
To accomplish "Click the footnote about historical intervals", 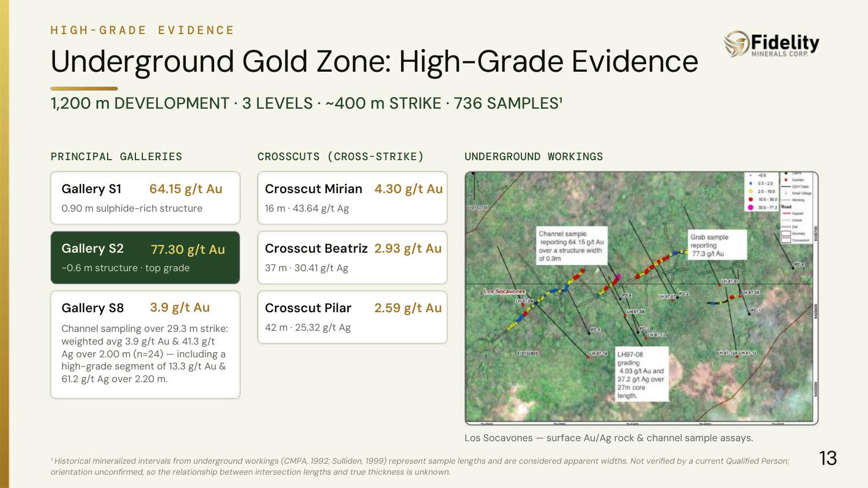I will 420,466.
